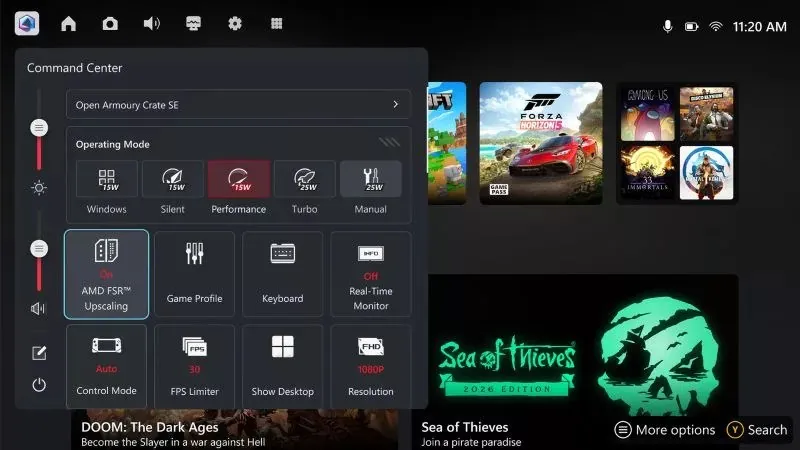The height and width of the screenshot is (450, 800).
Task: Click the More options button
Action: 665,430
